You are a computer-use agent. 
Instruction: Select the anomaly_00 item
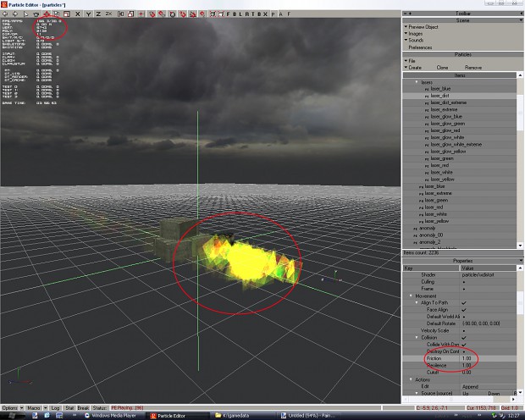pyautogui.click(x=430, y=235)
